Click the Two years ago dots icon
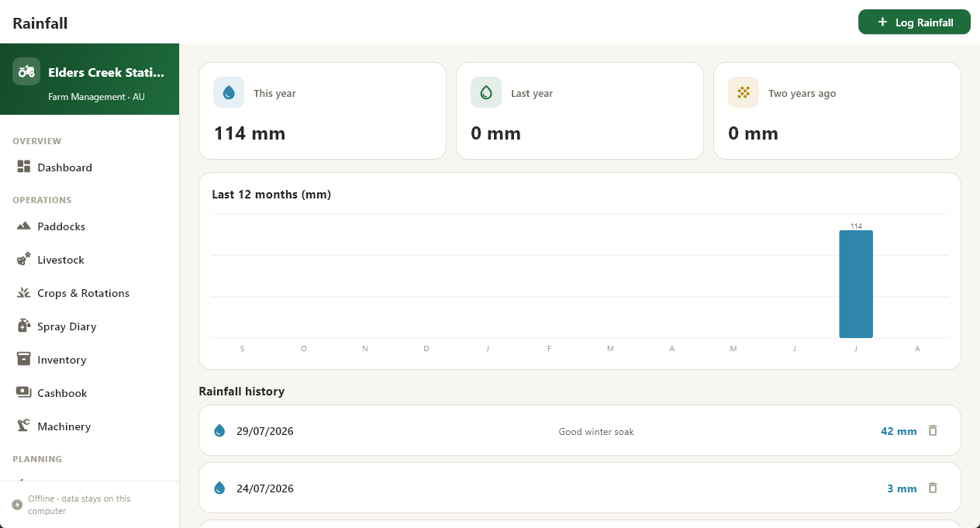The height and width of the screenshot is (528, 980). 744,92
